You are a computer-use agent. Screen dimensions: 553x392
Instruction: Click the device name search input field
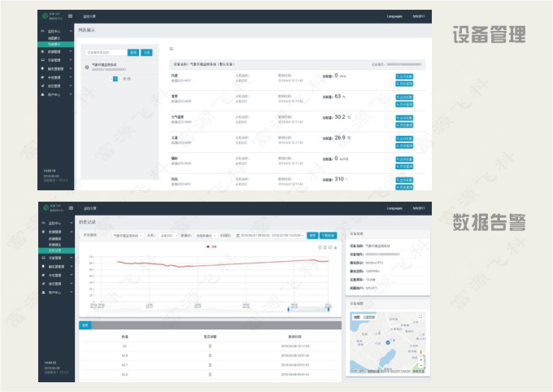pos(106,52)
